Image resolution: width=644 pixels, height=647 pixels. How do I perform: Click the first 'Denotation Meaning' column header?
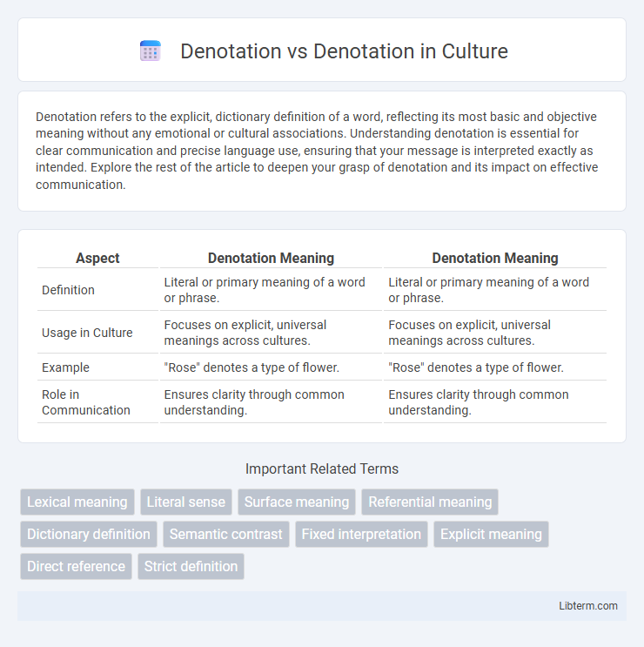pyautogui.click(x=271, y=258)
